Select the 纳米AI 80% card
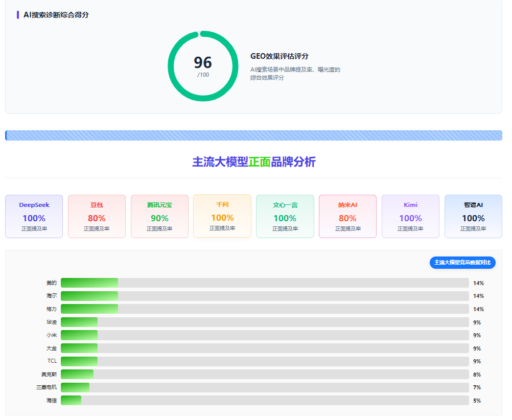 point(348,216)
